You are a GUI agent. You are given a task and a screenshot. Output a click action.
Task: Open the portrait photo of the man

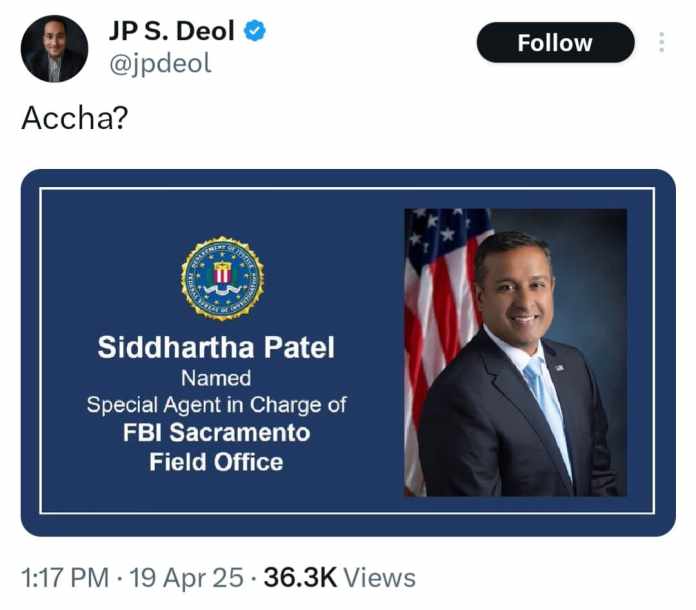coord(515,352)
